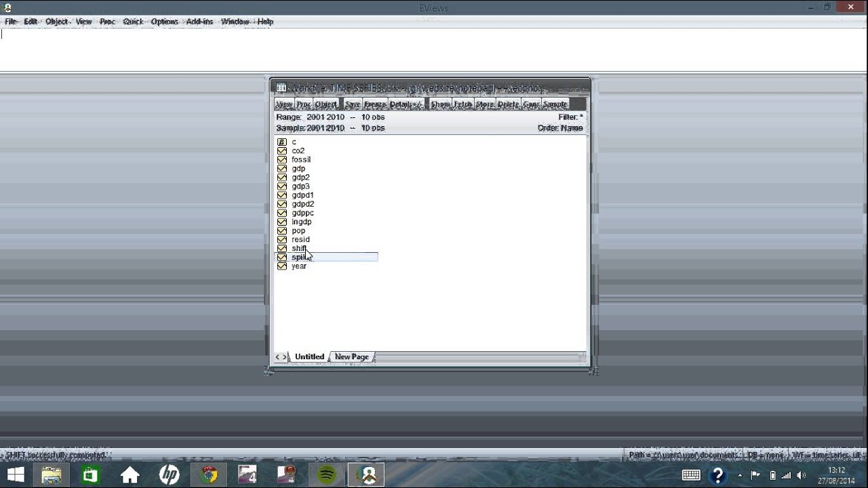The width and height of the screenshot is (868, 488).
Task: Open the New Page tab
Action: tap(352, 357)
